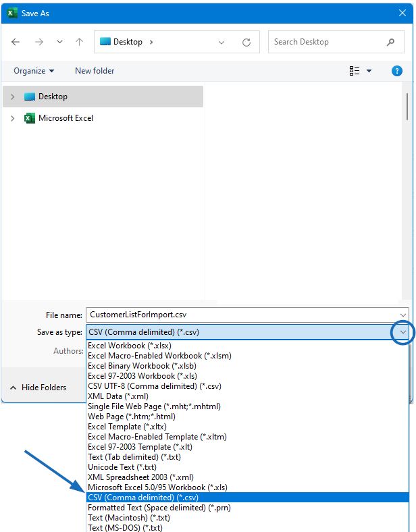This screenshot has height=532, width=416.
Task: Click the Save as type combo box
Action: [x=247, y=331]
